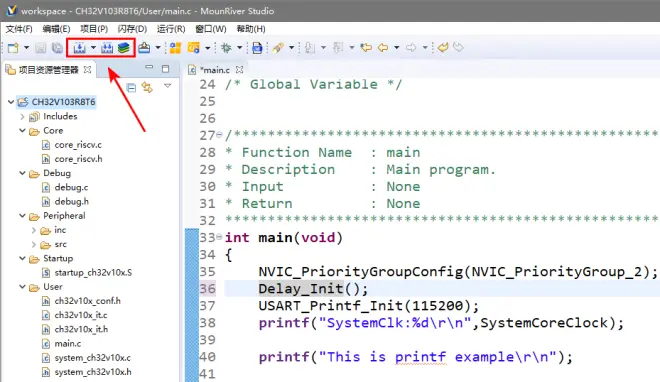The height and width of the screenshot is (382, 660).
Task: Open the marker icon's dropdown arrow
Action: coord(291,48)
